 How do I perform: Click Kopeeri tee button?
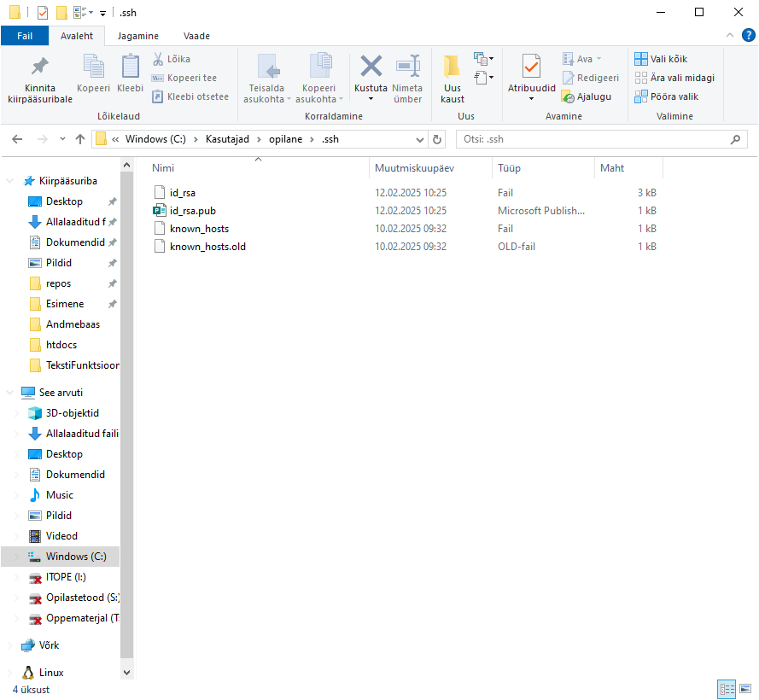(184, 78)
